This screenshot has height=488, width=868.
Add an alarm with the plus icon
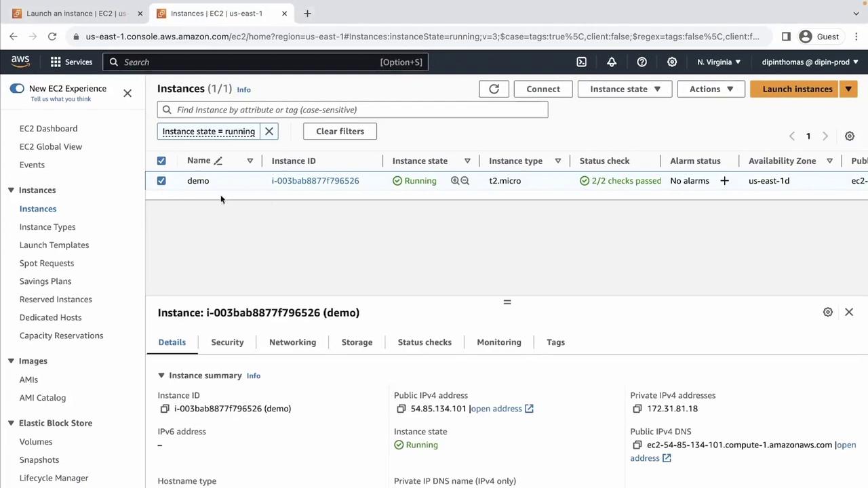click(x=724, y=181)
